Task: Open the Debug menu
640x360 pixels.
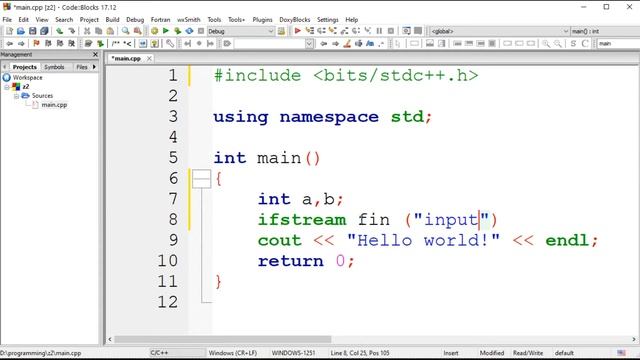Action: (135, 20)
